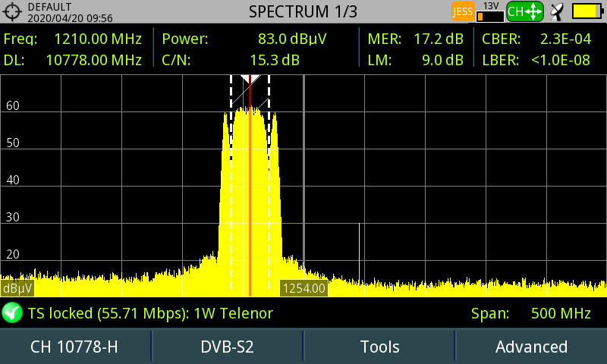
Task: Tap the narrow spike right of 1254.00
Action: pos(359,253)
